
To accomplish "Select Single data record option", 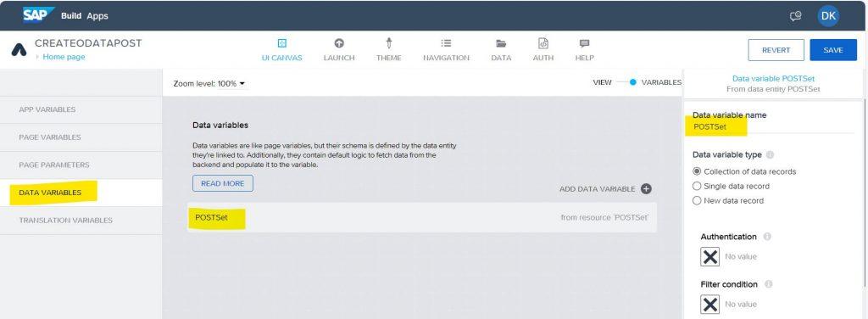I will [x=697, y=186].
